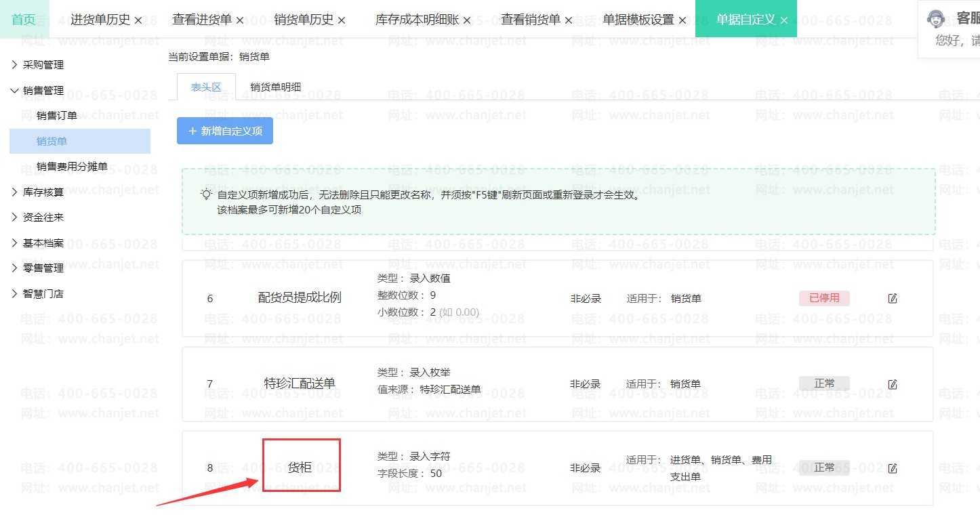Image resolution: width=980 pixels, height=519 pixels.
Task: Click the 新增自定义项 button
Action: pyautogui.click(x=225, y=131)
